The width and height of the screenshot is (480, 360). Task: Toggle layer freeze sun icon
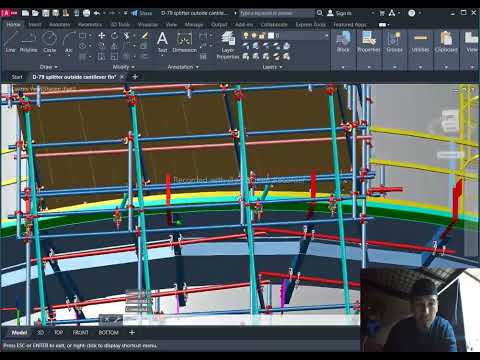(254, 35)
